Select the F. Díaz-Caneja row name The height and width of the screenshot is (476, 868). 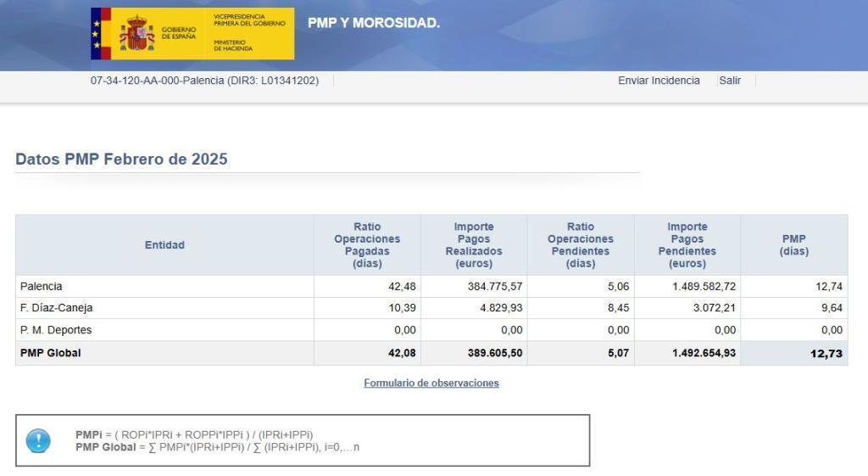click(x=56, y=308)
